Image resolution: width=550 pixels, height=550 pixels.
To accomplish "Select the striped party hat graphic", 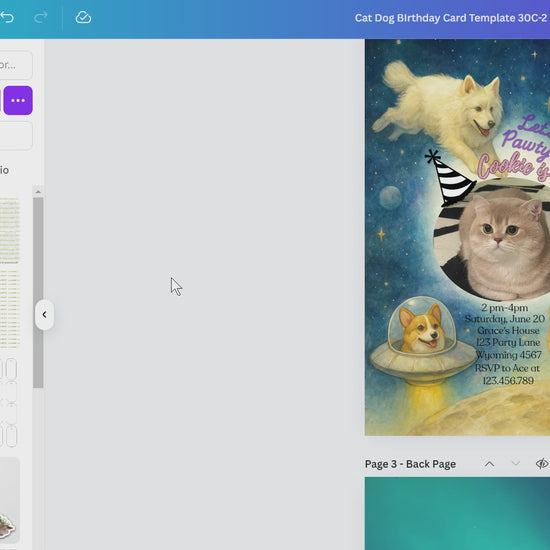I will coord(450,178).
